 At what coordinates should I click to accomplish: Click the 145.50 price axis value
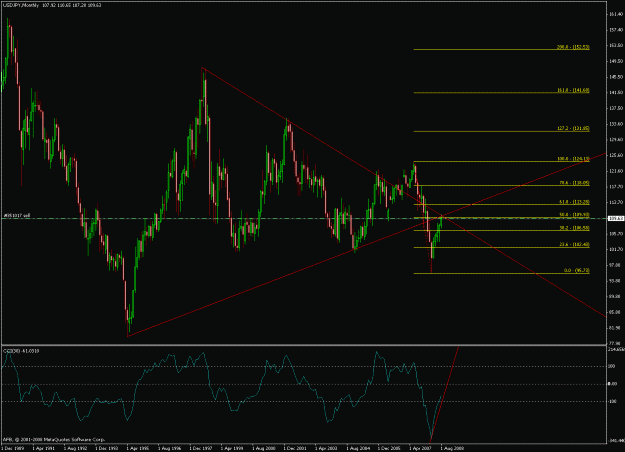(x=616, y=77)
